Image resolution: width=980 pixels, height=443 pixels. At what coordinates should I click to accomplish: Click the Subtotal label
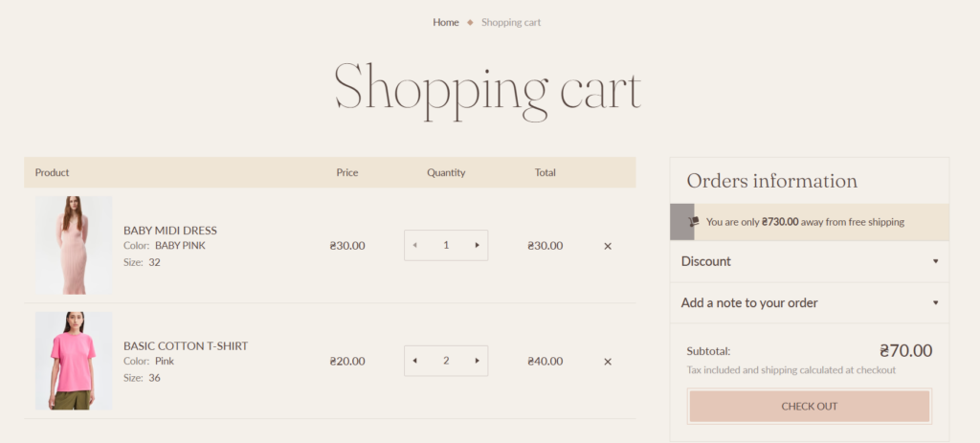pyautogui.click(x=708, y=351)
